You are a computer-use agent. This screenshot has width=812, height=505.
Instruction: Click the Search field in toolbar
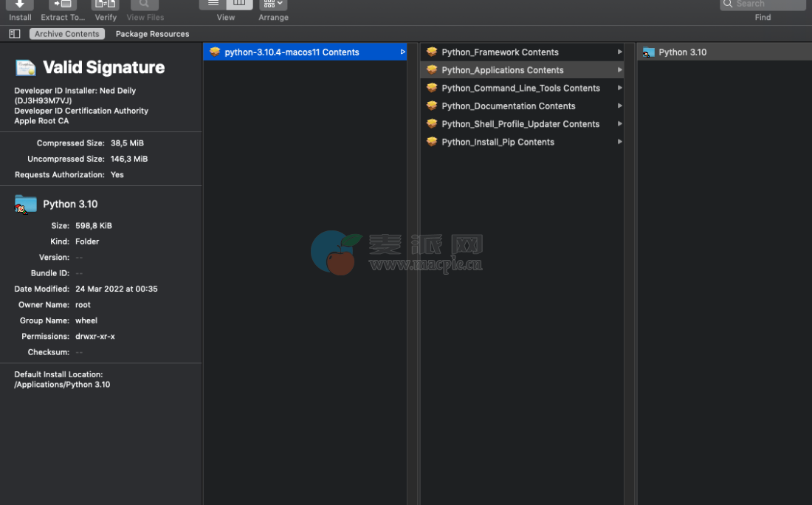click(x=763, y=4)
